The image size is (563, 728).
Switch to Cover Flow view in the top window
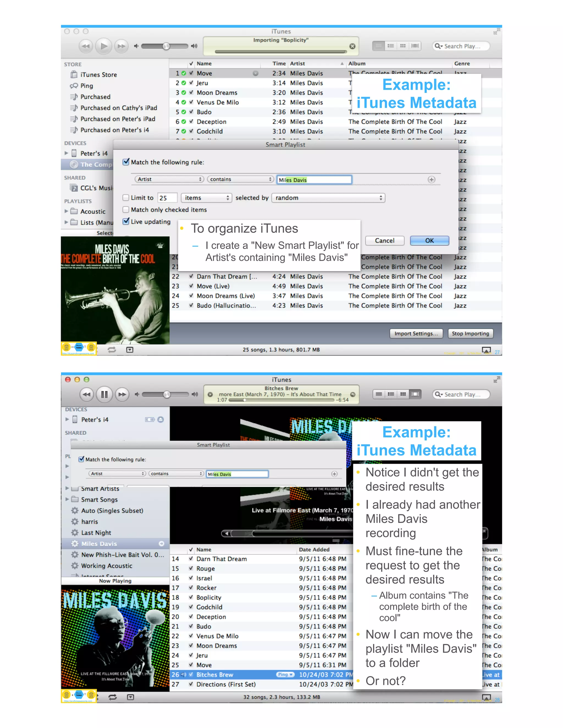415,46
